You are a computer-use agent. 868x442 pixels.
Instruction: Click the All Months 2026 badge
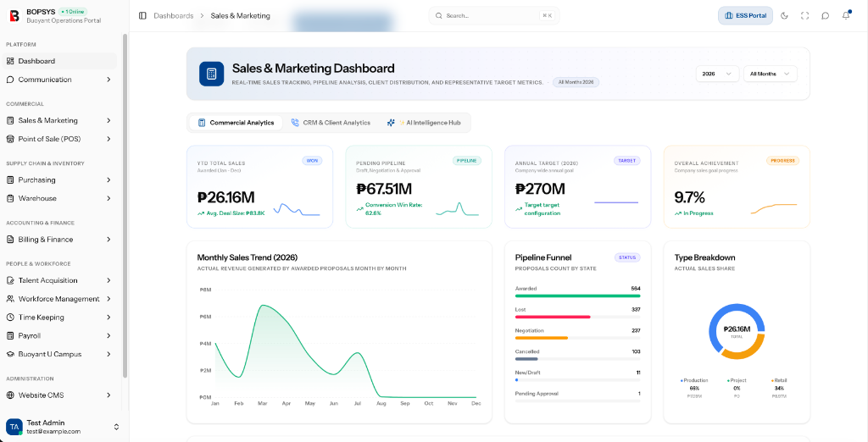click(x=576, y=82)
